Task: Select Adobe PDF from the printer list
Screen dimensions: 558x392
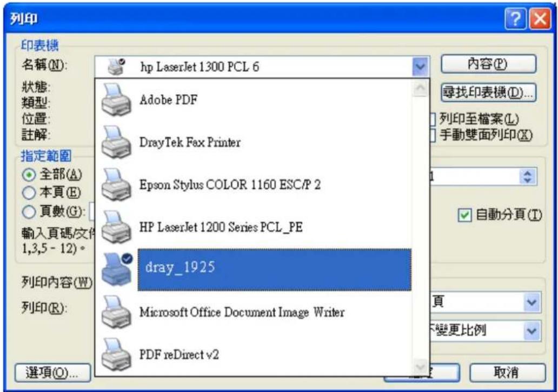Action: point(254,100)
